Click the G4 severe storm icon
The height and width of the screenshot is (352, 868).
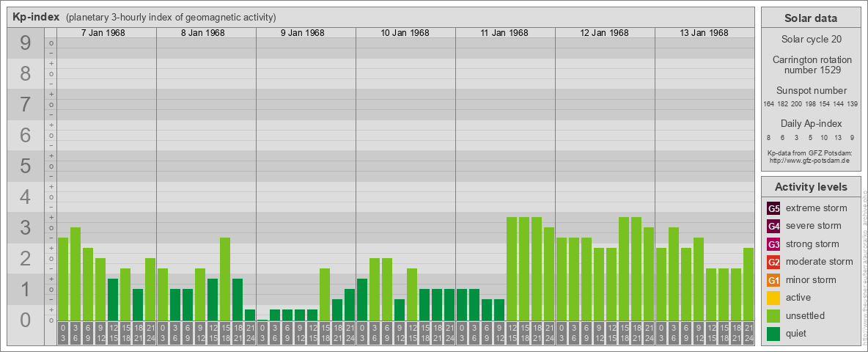(773, 227)
